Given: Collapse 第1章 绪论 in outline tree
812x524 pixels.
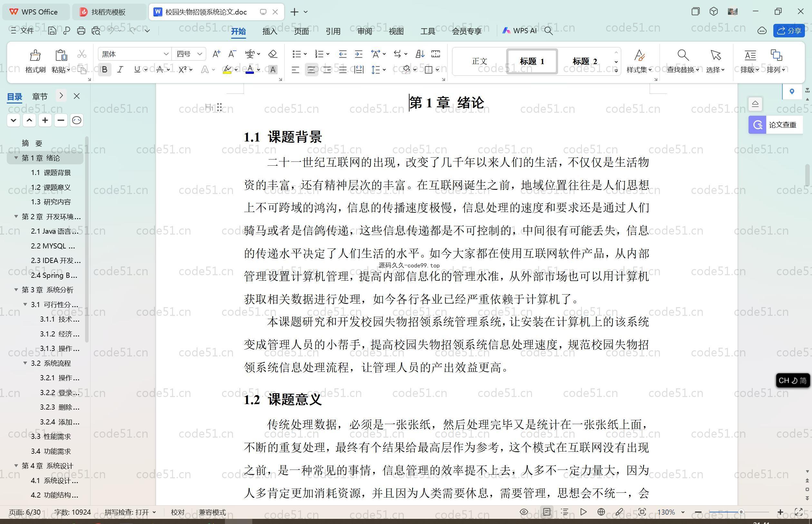Looking at the screenshot, I should [16, 158].
